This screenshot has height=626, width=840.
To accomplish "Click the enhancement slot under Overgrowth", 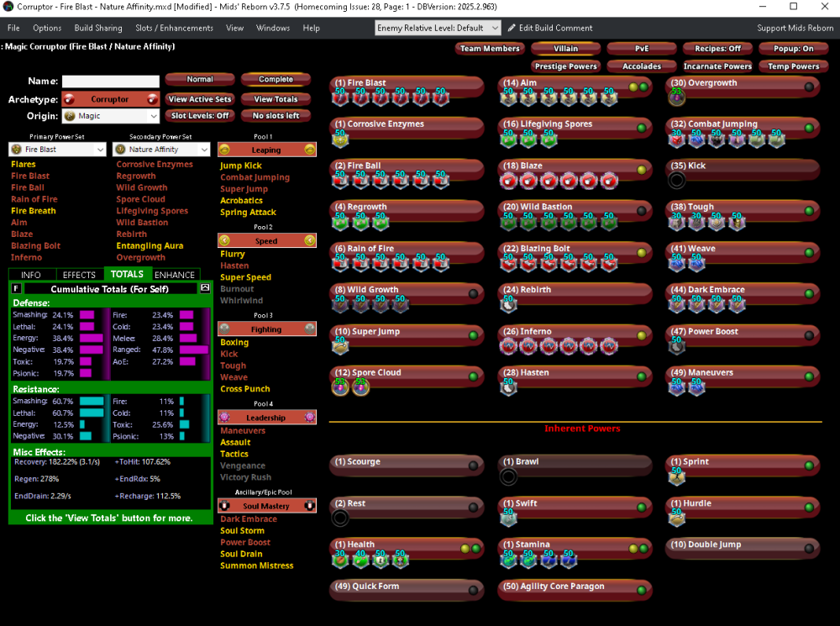I will 677,98.
